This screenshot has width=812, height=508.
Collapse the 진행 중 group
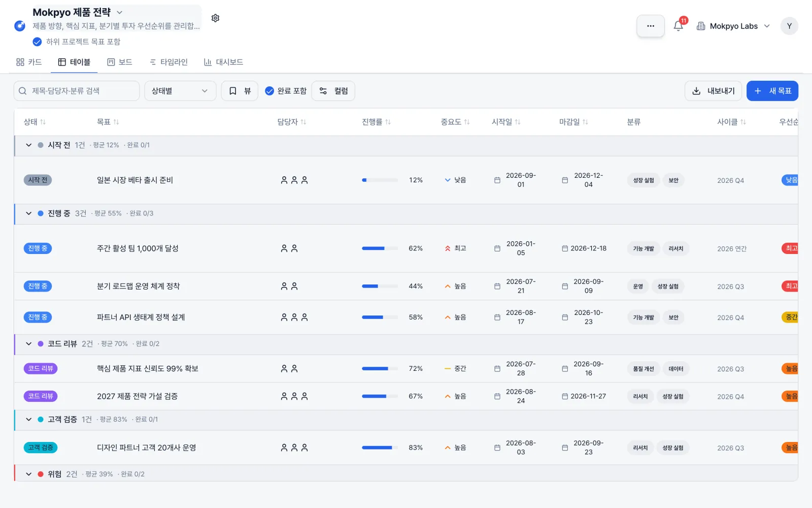point(29,213)
